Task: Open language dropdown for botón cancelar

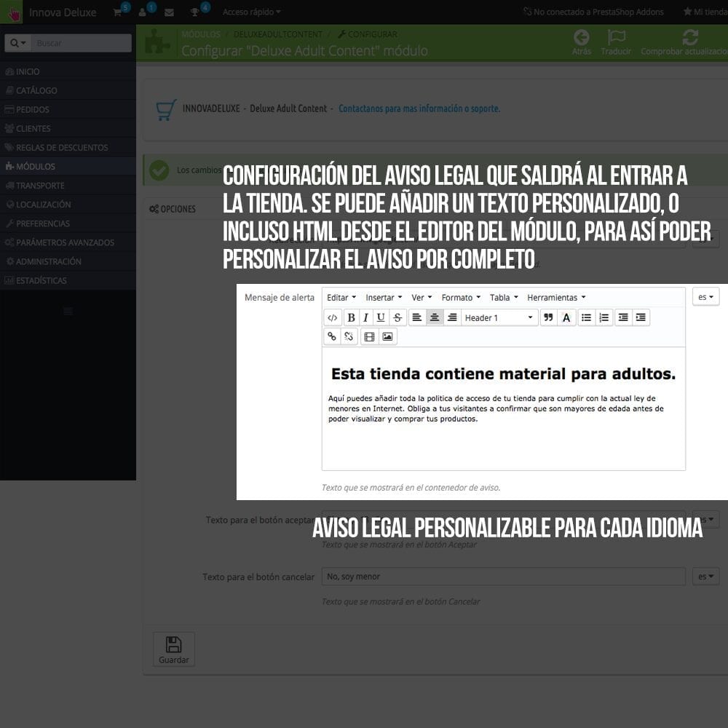Action: (x=705, y=576)
